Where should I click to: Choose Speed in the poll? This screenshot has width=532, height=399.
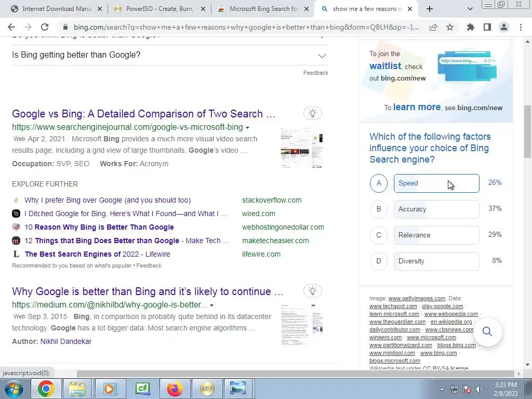(436, 183)
